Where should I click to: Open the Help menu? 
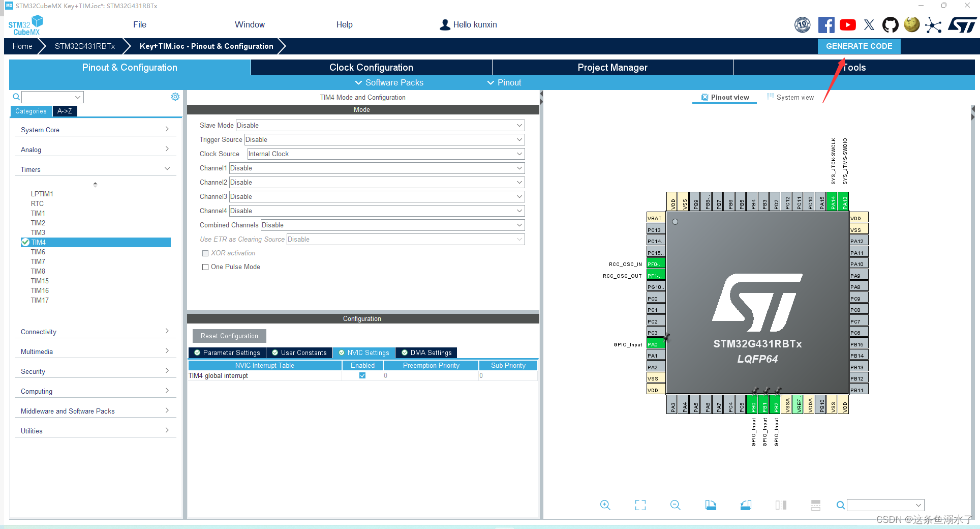[x=344, y=24]
